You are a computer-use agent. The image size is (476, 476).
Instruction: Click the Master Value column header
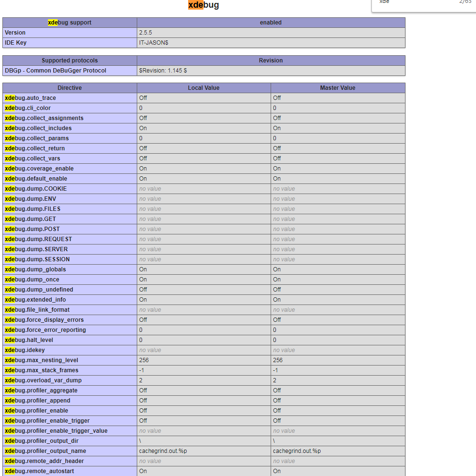[338, 88]
